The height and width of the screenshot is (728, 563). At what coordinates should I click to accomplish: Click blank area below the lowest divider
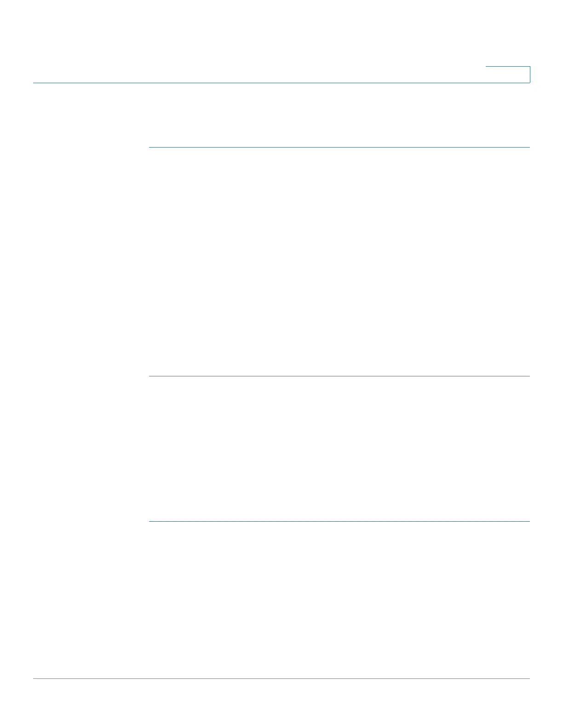pos(339,600)
